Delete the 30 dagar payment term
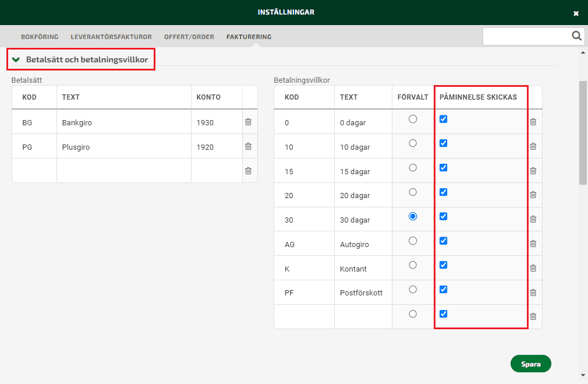 [533, 219]
